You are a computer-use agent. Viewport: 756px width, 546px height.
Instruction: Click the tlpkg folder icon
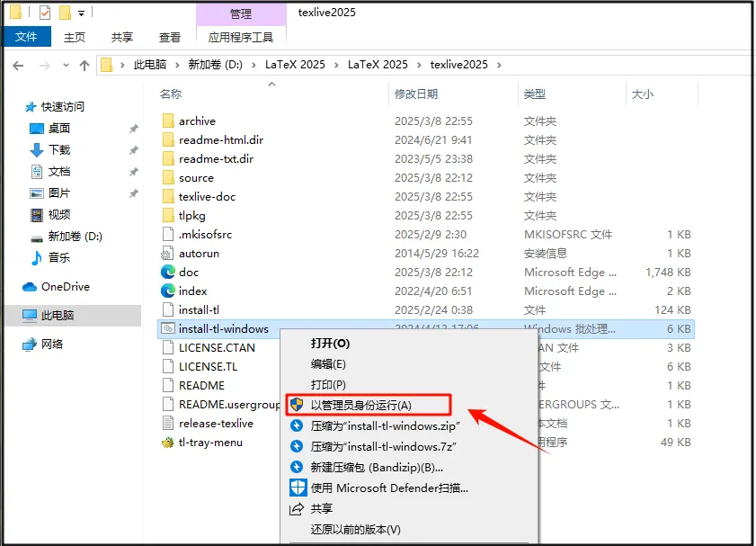pos(168,215)
